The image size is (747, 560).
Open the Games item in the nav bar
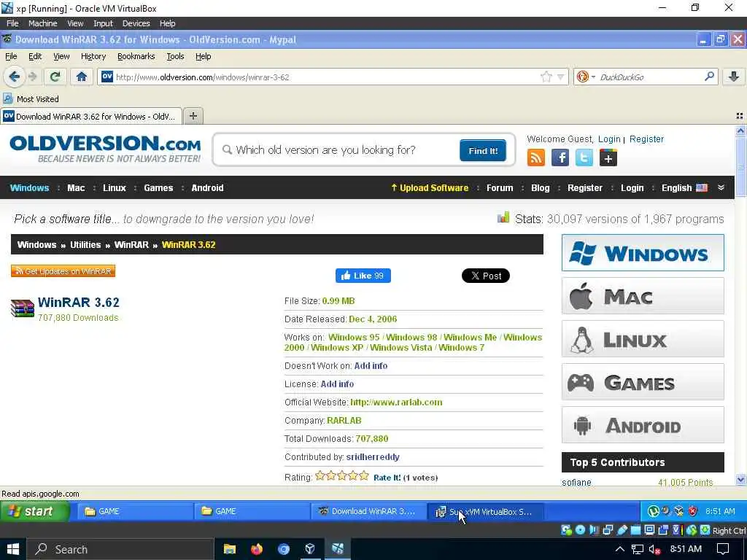coord(158,187)
